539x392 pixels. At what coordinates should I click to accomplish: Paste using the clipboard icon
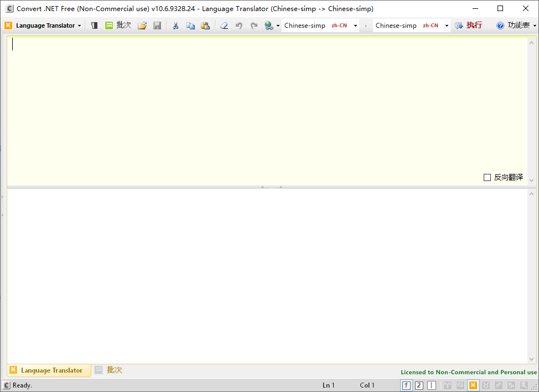pyautogui.click(x=205, y=25)
